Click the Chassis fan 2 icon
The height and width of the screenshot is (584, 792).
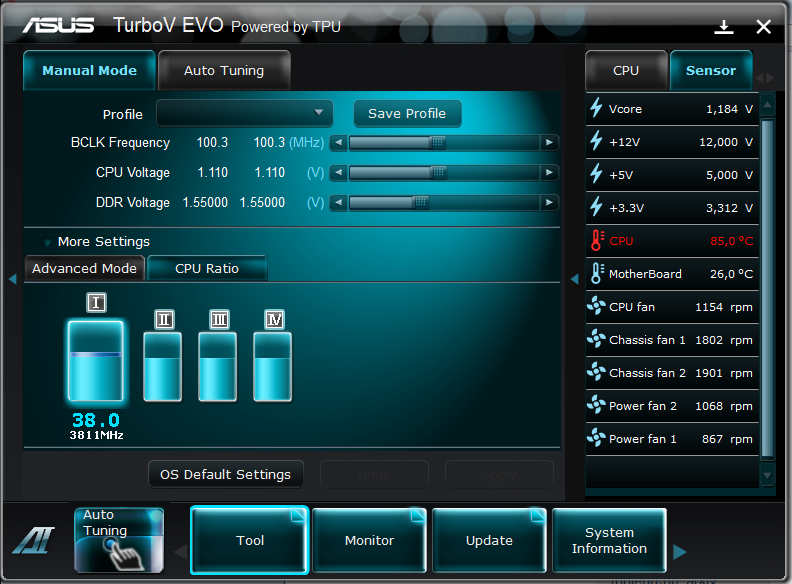pos(597,371)
